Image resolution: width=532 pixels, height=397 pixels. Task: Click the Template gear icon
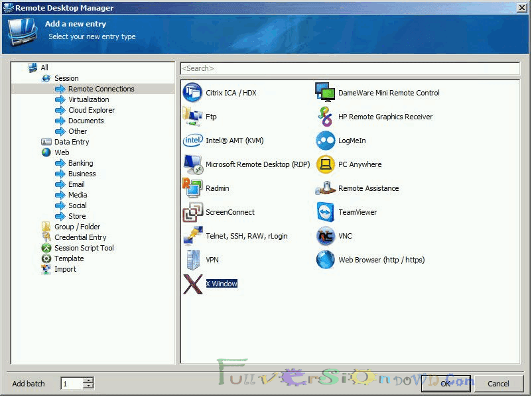[x=46, y=258]
